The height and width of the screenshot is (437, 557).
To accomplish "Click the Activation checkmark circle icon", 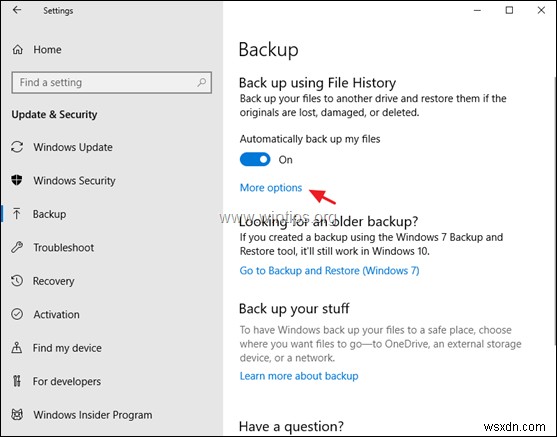I will (17, 314).
